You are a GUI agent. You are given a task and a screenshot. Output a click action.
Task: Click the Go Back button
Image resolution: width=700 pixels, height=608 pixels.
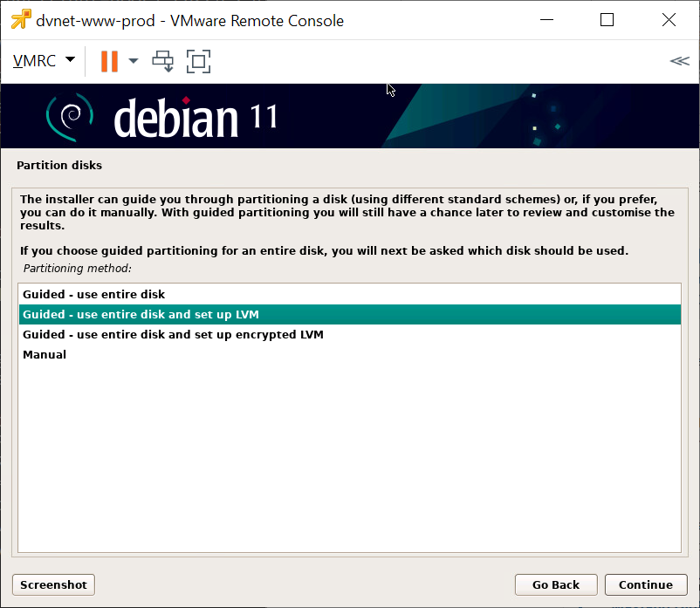[x=555, y=584]
